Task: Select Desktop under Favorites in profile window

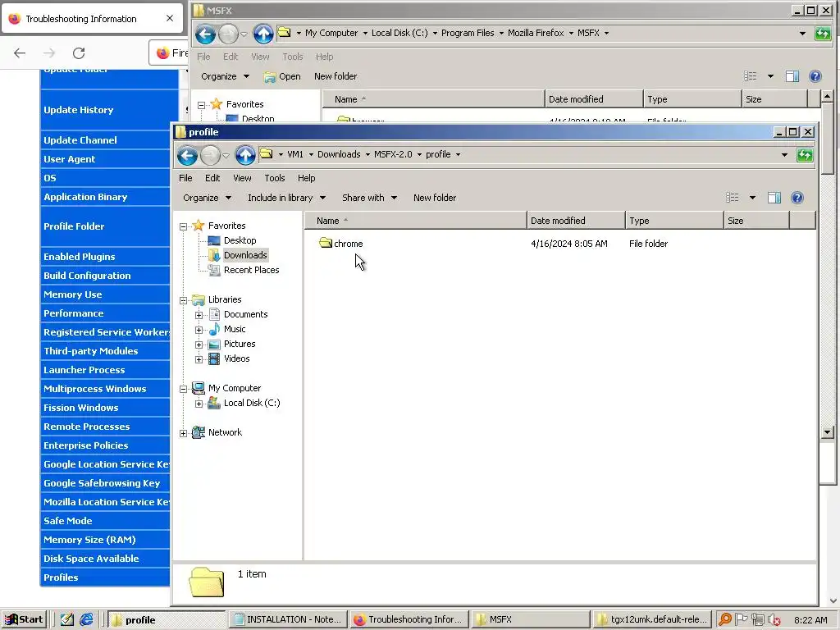Action: click(x=240, y=240)
